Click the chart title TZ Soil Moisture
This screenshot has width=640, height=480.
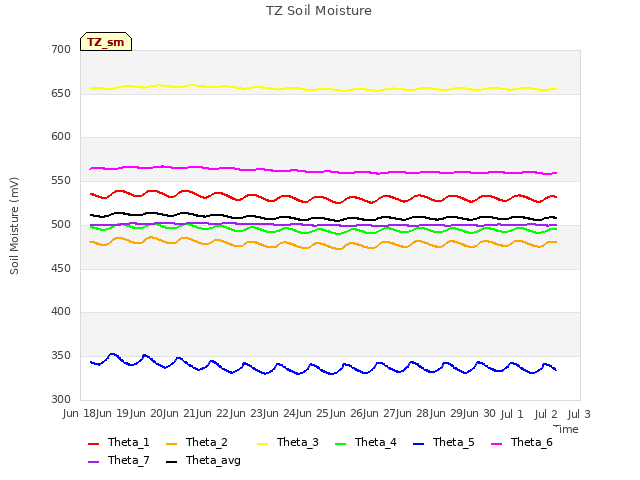(x=319, y=11)
